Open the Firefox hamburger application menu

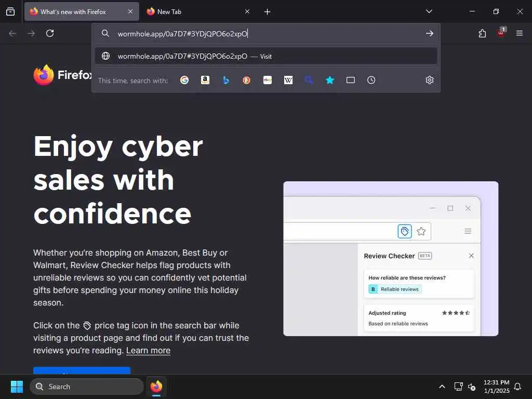pos(520,33)
